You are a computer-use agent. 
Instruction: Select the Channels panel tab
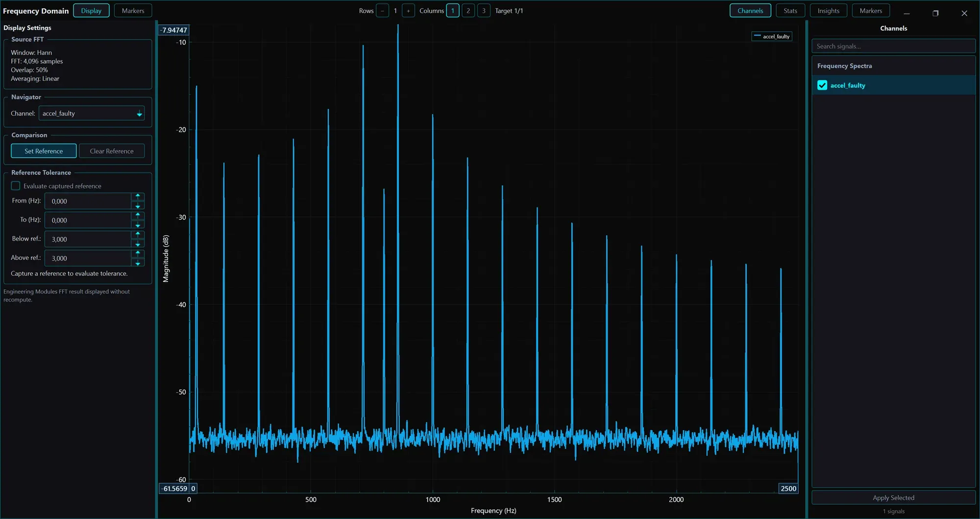[750, 11]
